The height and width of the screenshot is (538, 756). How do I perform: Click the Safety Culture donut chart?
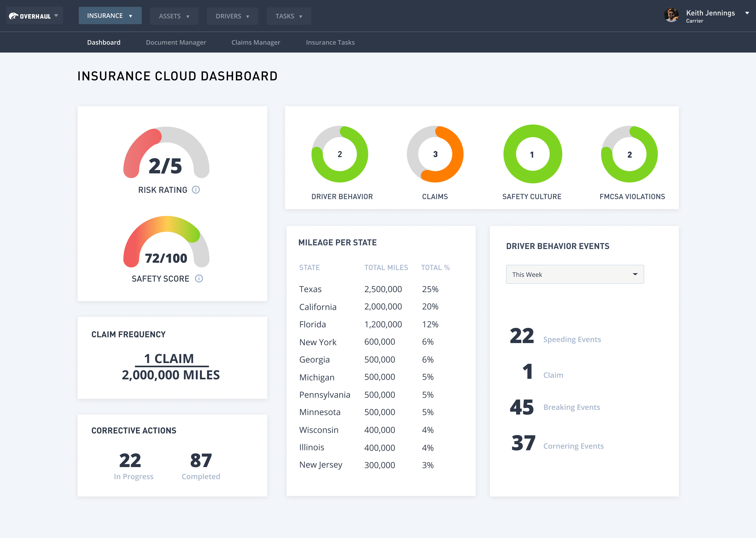point(532,154)
